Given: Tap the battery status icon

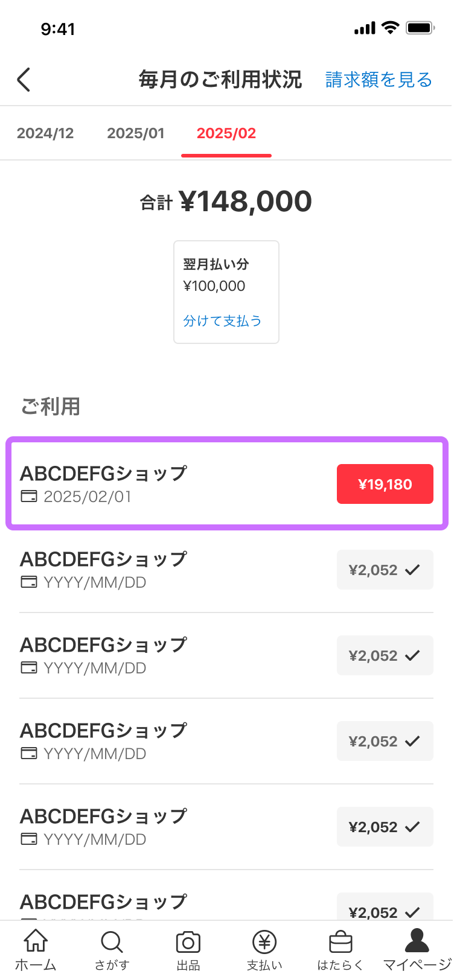Looking at the screenshot, I should click(421, 28).
